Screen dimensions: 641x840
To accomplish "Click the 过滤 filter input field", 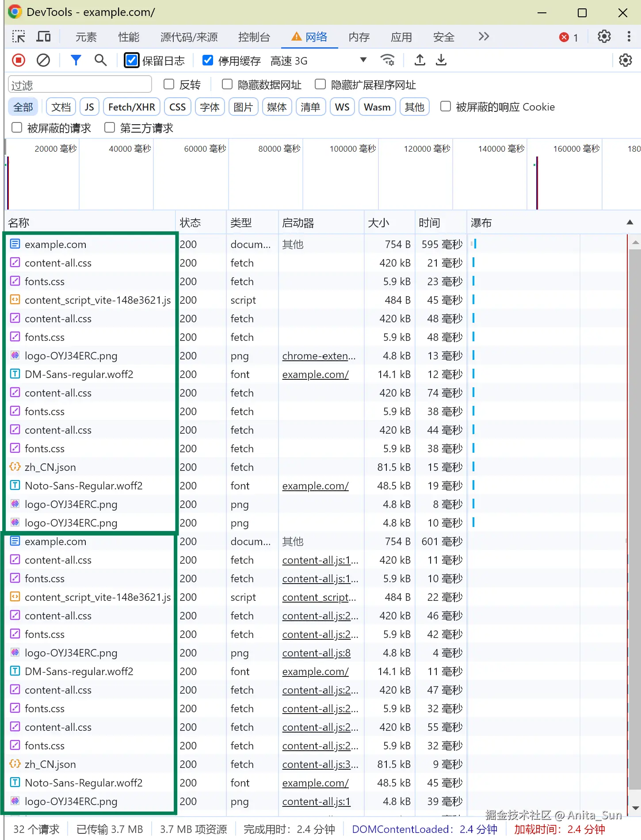I will 80,84.
